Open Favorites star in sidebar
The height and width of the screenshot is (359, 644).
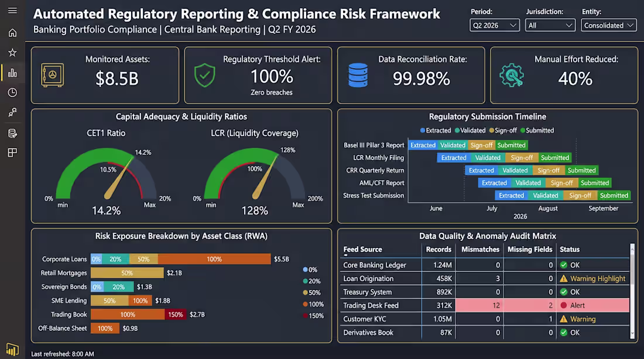coord(12,53)
